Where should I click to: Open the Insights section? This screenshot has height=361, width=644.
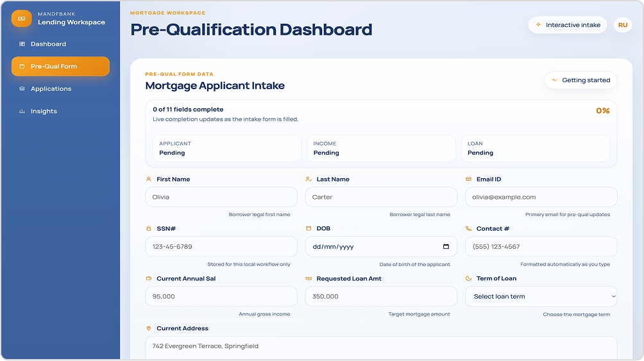(x=60, y=112)
